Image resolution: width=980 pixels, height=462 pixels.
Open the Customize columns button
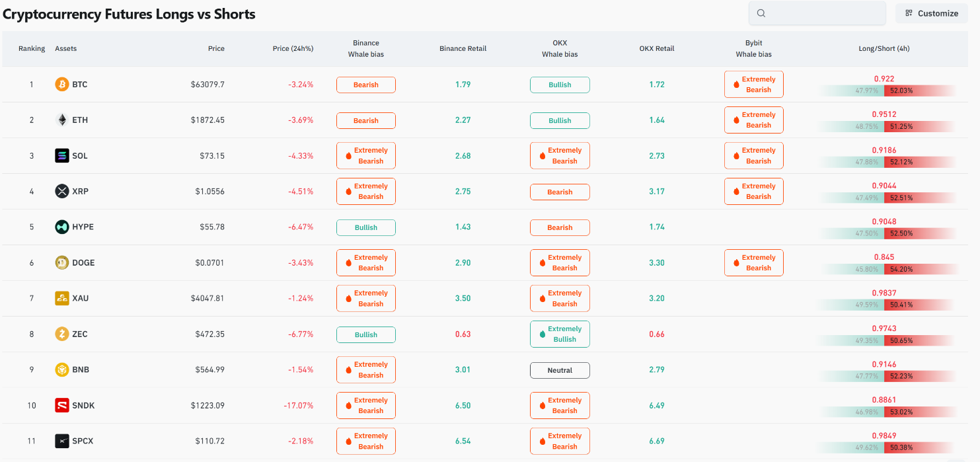tap(932, 13)
